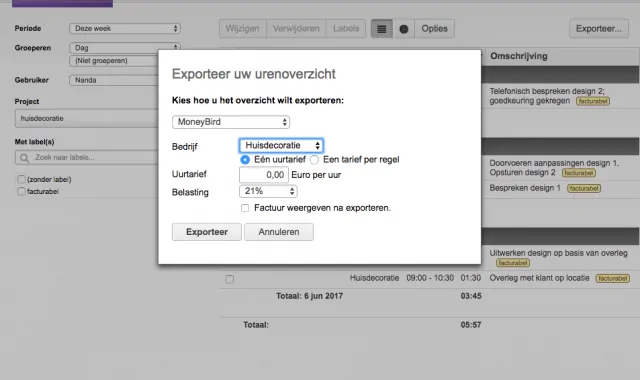This screenshot has width=640, height=380.
Task: Switch to list view icon in toolbar
Action: (x=382, y=29)
